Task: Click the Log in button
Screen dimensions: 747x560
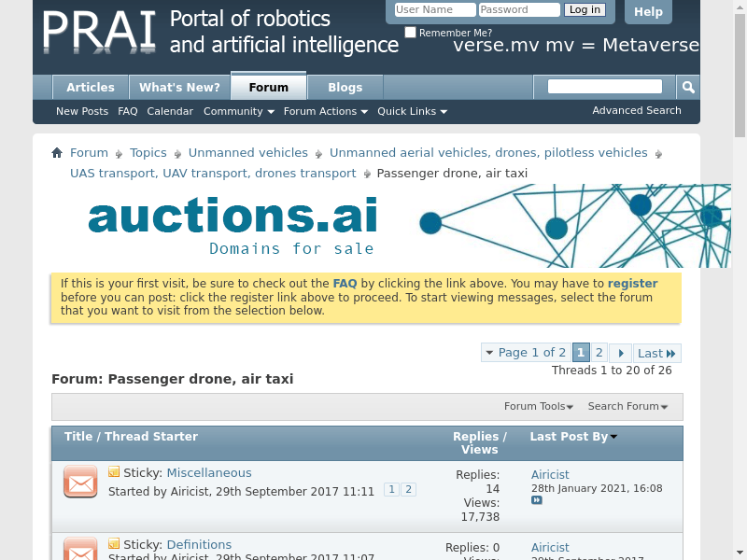Action: point(585,9)
